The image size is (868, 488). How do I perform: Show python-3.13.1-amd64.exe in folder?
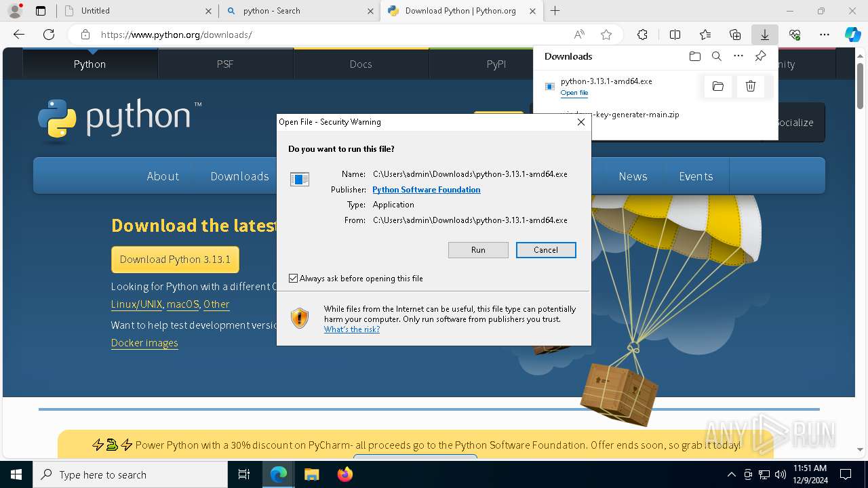tap(718, 86)
